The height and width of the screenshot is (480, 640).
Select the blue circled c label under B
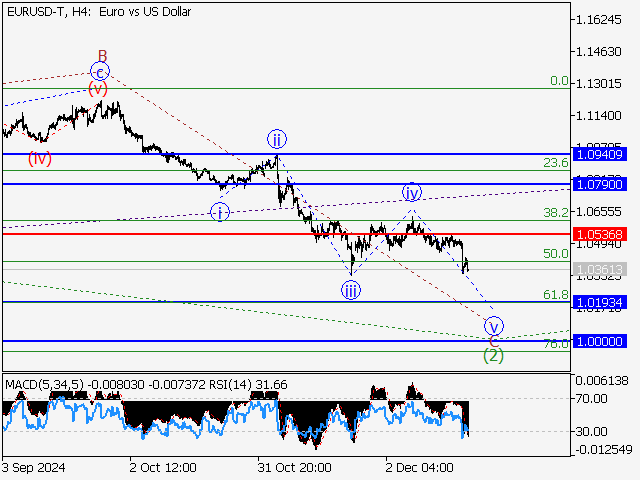tap(99, 71)
